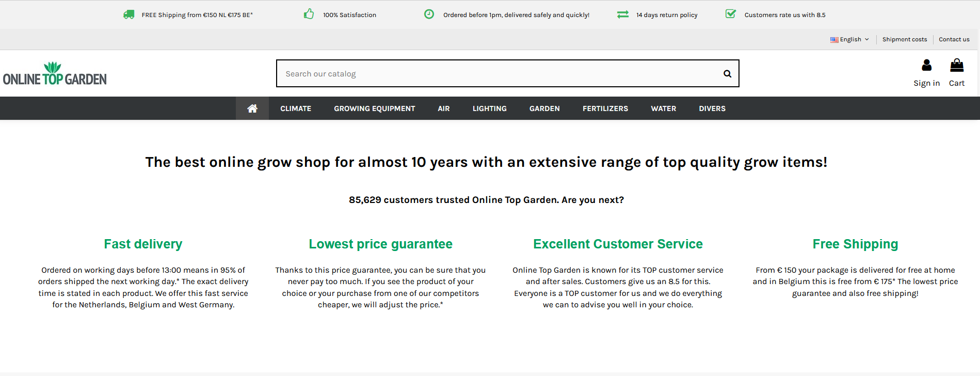Click FREE Shipping from €150 text
The width and height of the screenshot is (980, 376).
point(197,15)
